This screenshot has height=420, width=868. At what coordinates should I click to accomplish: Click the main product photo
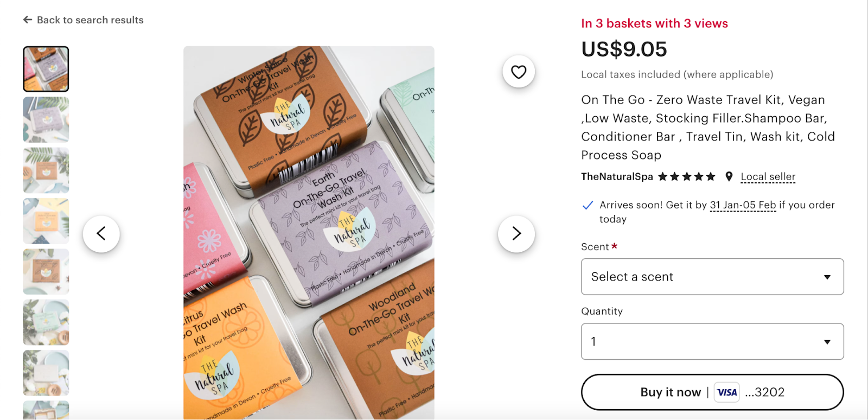[x=309, y=233]
